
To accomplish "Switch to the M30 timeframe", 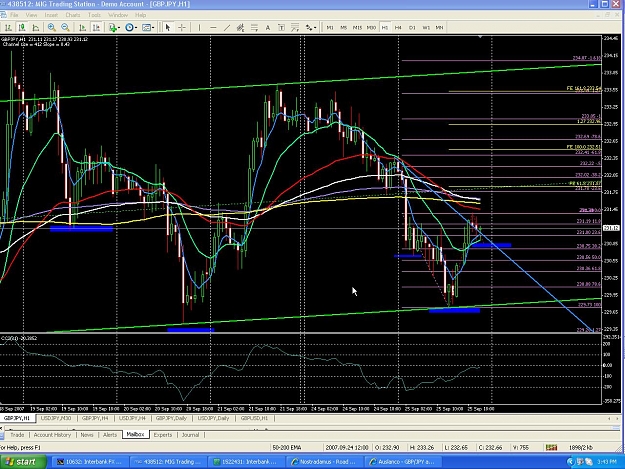I will click(371, 27).
